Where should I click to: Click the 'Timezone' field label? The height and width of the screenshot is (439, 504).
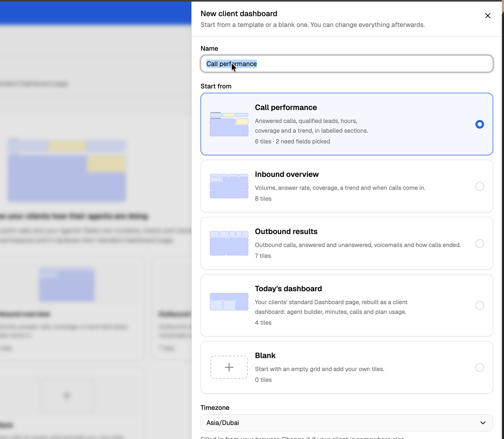pos(215,408)
